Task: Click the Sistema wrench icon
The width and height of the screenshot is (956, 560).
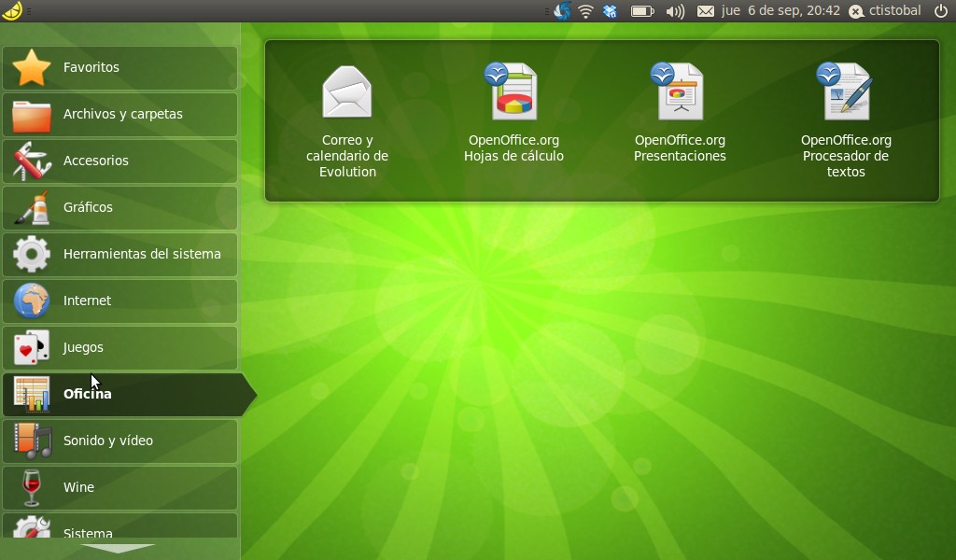Action: [31, 527]
